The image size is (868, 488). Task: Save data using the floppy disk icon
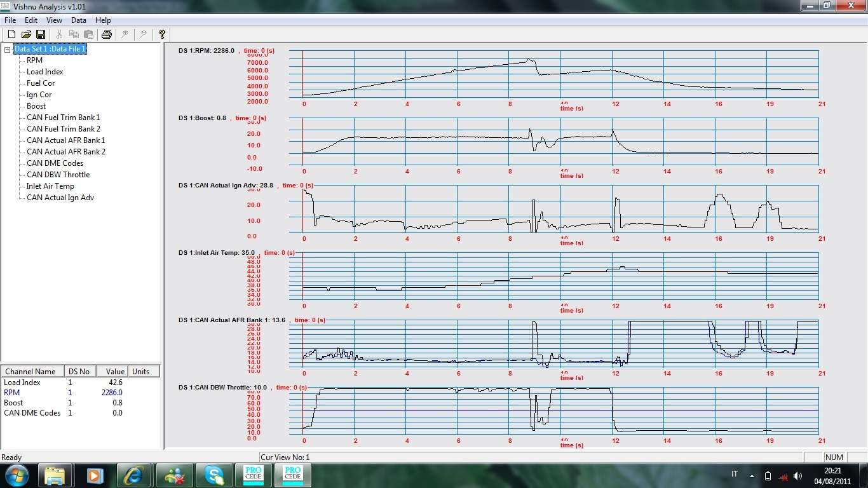pyautogui.click(x=41, y=34)
